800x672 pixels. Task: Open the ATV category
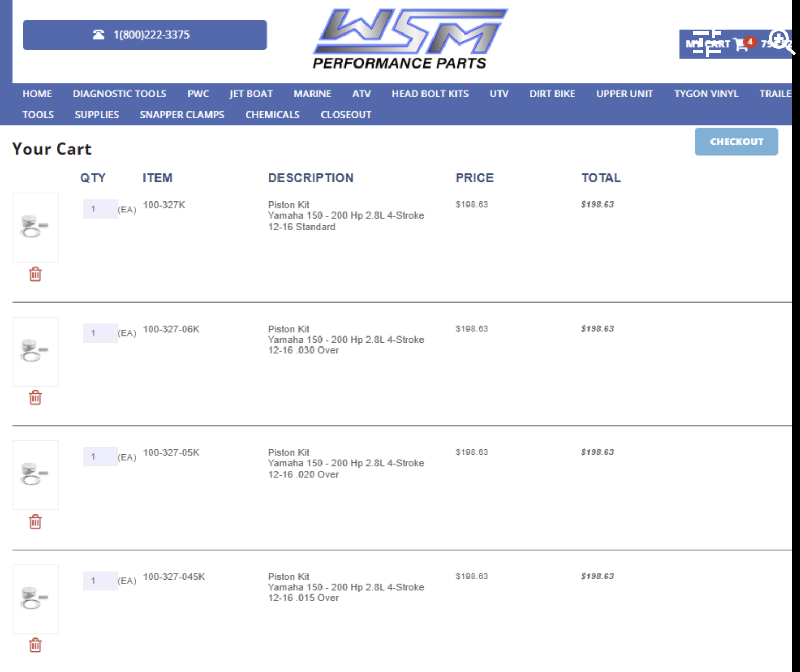(361, 94)
